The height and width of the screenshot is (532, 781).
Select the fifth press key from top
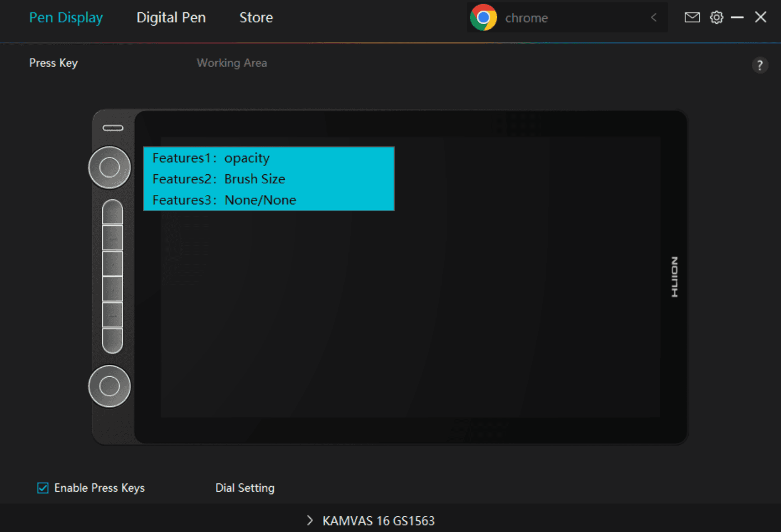(112, 315)
